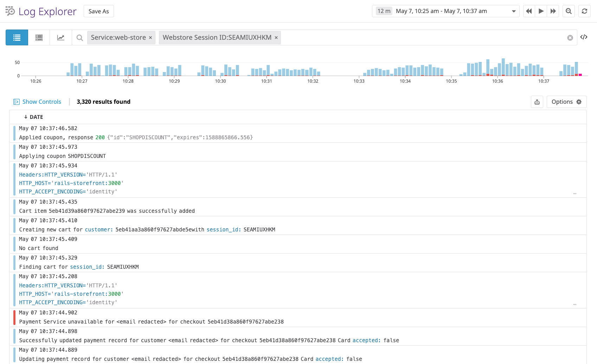This screenshot has width=597, height=364.
Task: Remove the Service:web-store filter
Action: [x=150, y=37]
